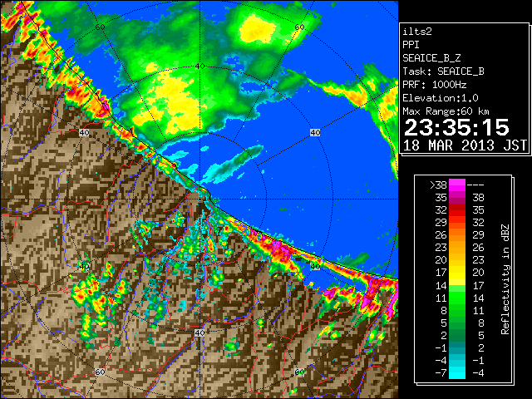532x399 pixels.
Task: Click the "---" legend entry
Action: pos(475,185)
